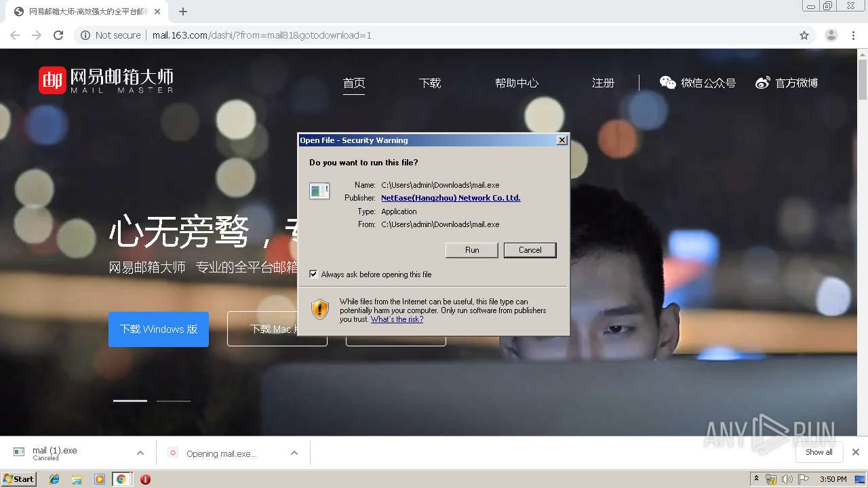Show hidden system tray icons

756,479
